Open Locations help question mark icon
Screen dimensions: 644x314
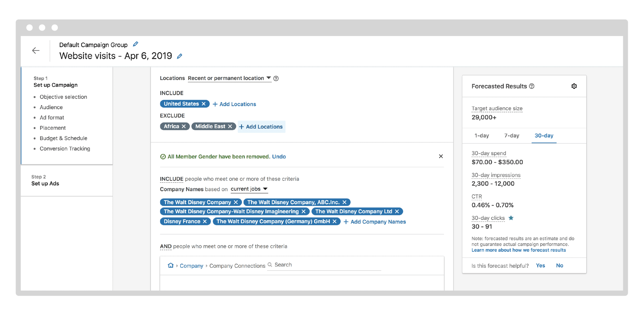pos(276,79)
